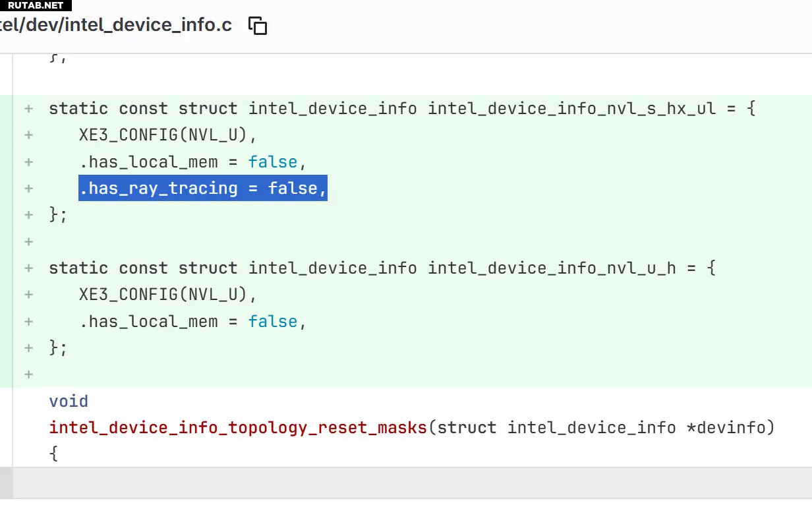812x511 pixels.
Task: Click the *devinfo parameter
Action: 727,428
